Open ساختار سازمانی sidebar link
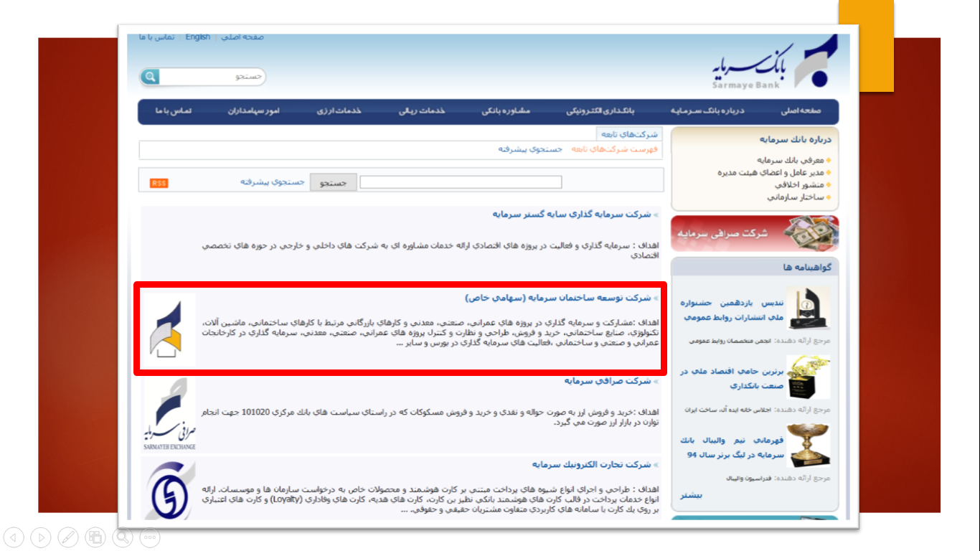This screenshot has width=980, height=551. 796,197
